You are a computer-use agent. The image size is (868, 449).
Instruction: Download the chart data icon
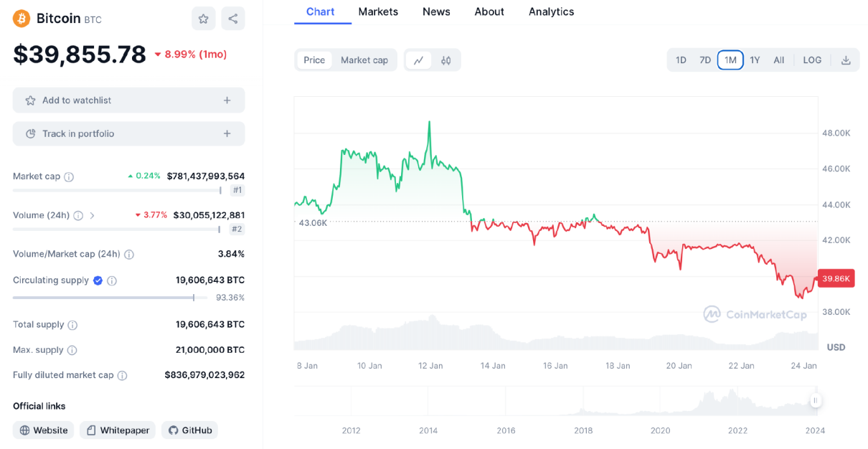(x=846, y=60)
